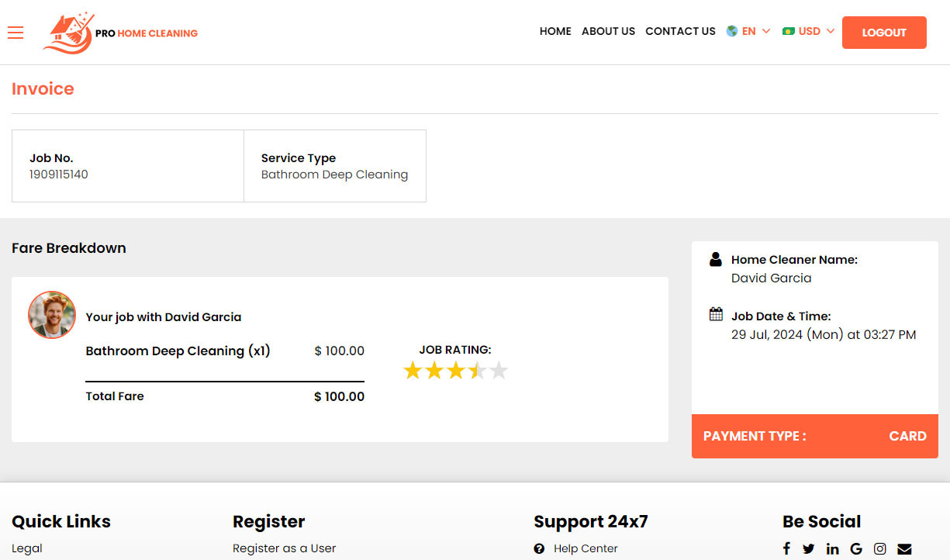950x560 pixels.
Task: Follow the Register as a User link
Action: [x=284, y=548]
